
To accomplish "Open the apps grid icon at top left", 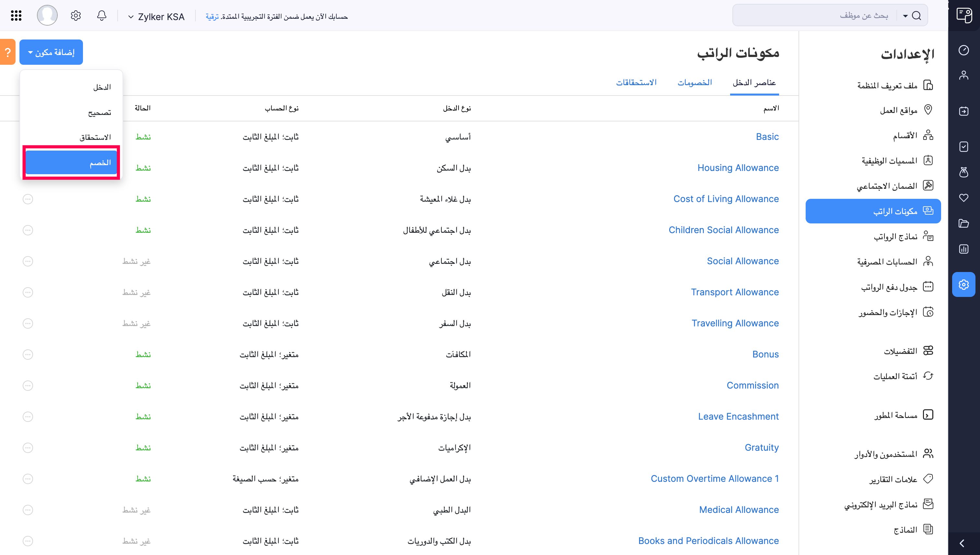I will click(x=16, y=15).
